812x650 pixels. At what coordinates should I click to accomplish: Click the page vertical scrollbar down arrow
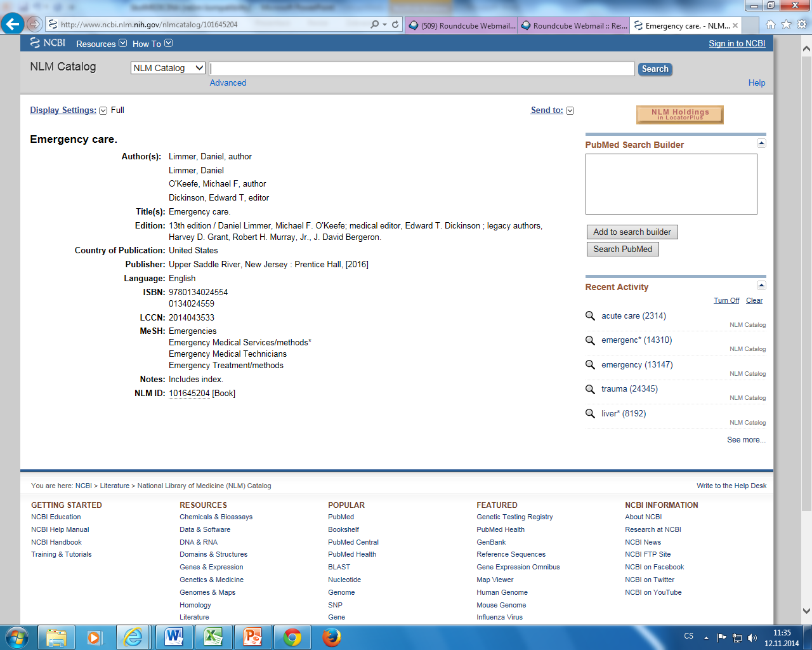click(806, 611)
